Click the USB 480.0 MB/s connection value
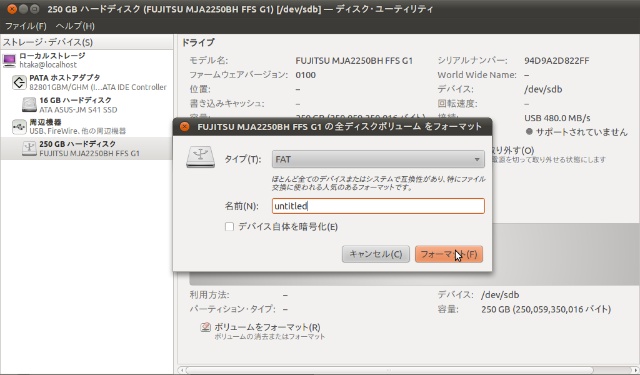This screenshot has height=375, width=640. click(x=557, y=118)
